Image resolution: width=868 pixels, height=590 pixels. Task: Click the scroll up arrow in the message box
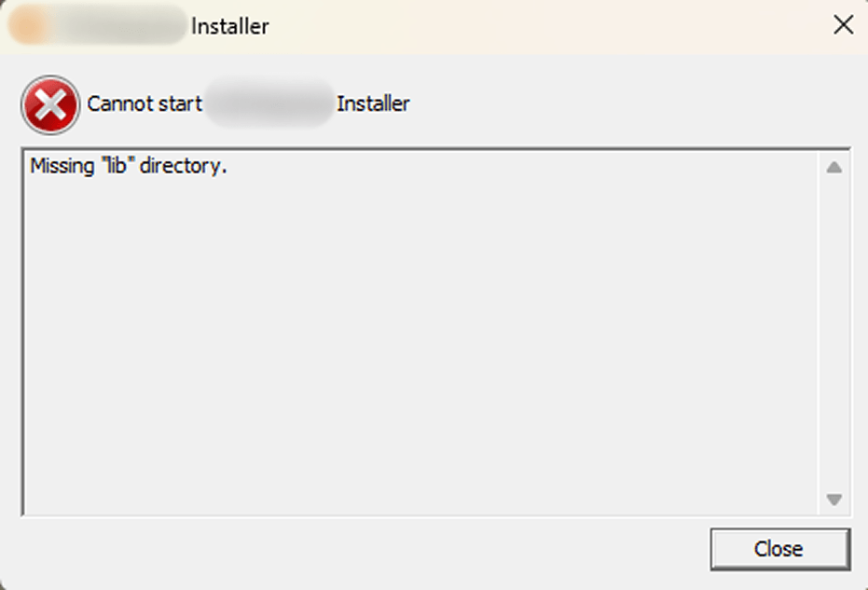point(834,167)
